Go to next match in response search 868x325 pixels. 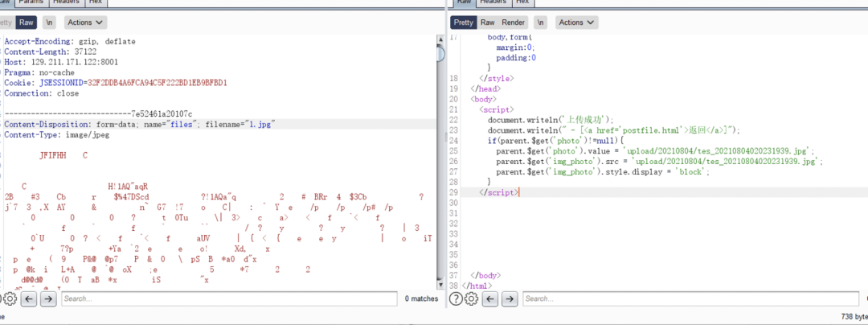click(509, 299)
